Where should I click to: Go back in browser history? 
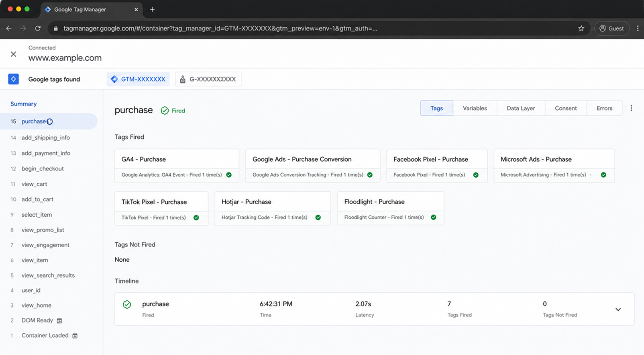click(x=9, y=28)
